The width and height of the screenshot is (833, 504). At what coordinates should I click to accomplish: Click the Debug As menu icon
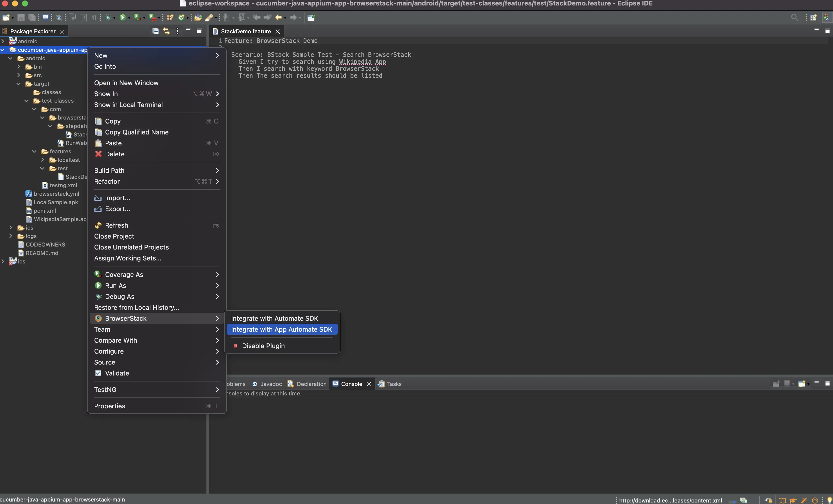tap(98, 297)
